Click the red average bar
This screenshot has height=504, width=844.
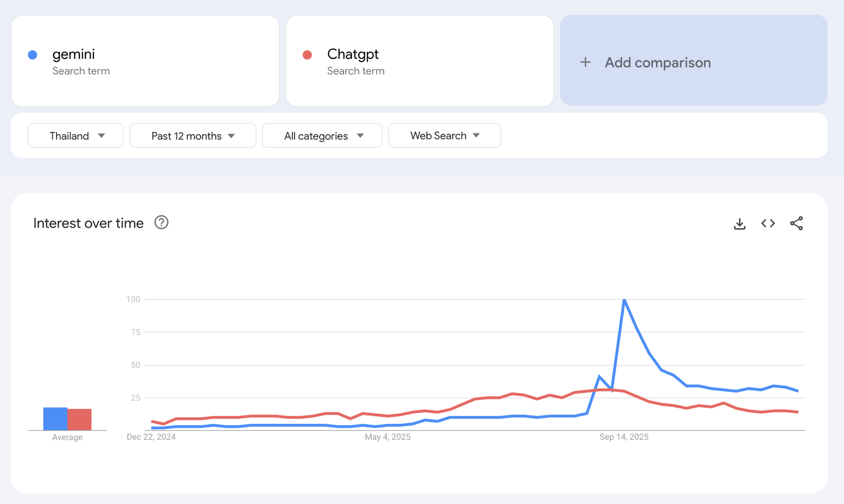click(80, 419)
